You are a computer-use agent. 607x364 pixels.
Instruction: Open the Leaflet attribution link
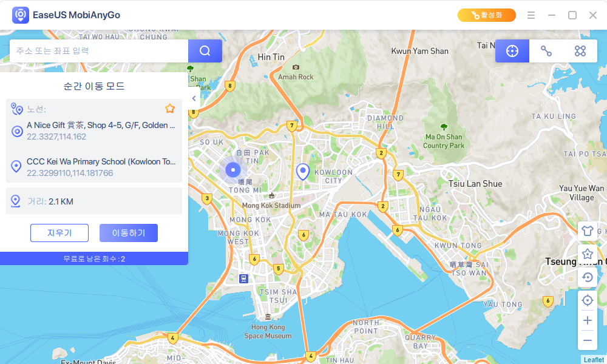(x=593, y=359)
